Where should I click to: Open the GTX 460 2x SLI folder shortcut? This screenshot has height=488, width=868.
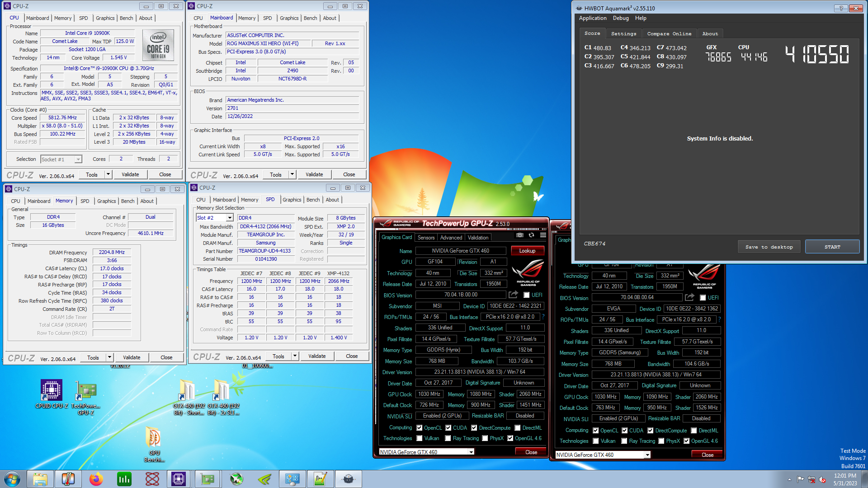pos(223,398)
